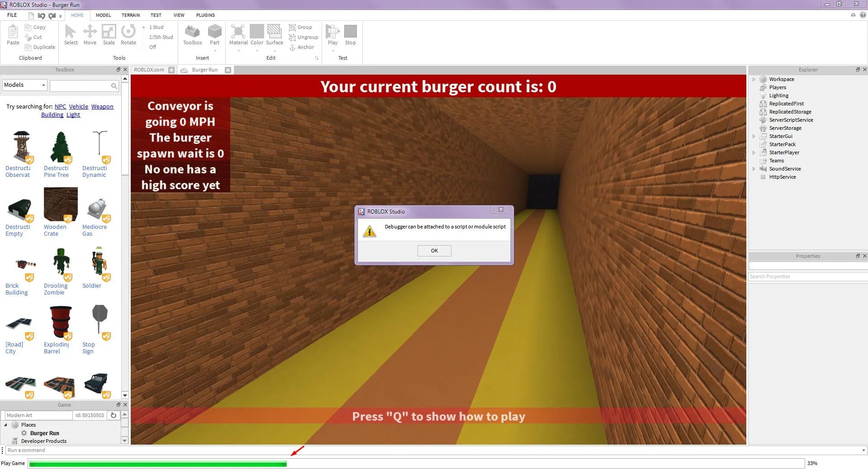The image size is (868, 470).
Task: Search toolbox for Building link
Action: 52,115
